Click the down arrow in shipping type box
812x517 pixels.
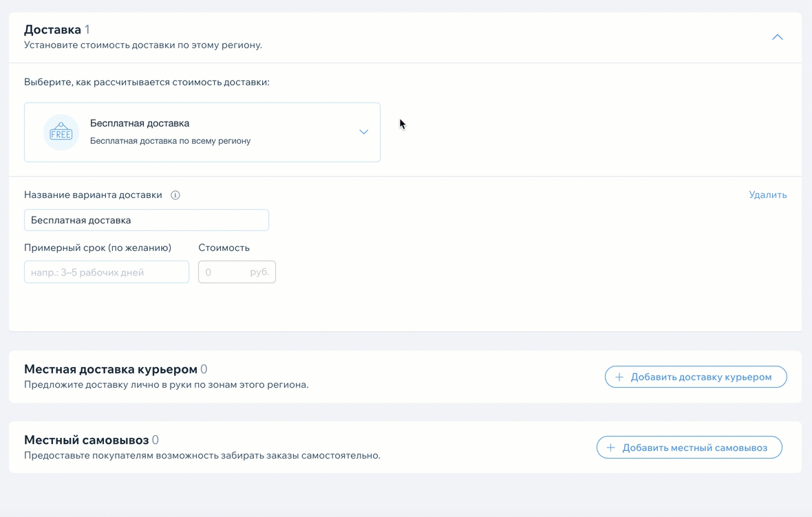coord(363,132)
